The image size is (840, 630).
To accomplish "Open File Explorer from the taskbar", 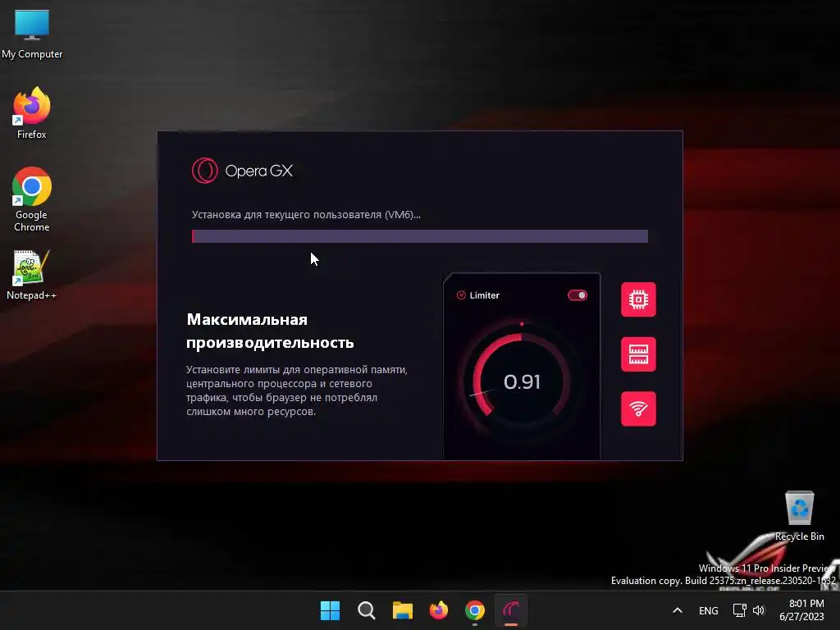I will (402, 610).
